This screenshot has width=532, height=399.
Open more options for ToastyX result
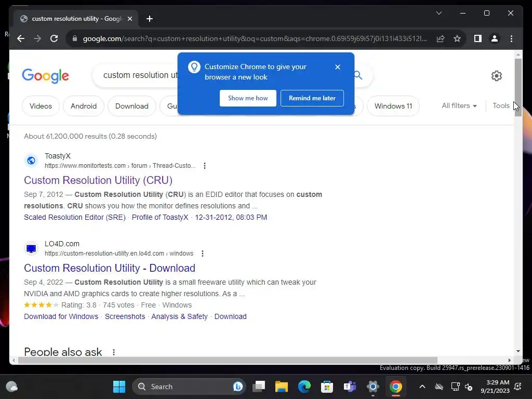[x=204, y=166]
